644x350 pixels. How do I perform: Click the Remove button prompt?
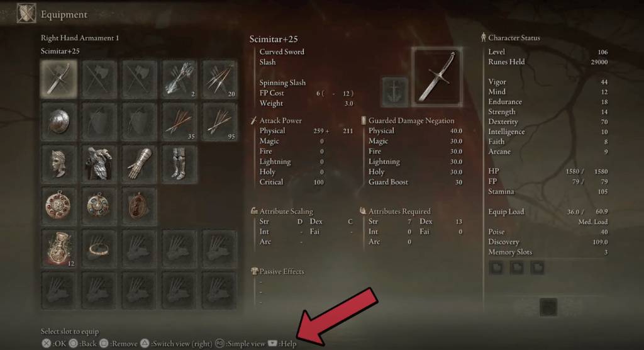click(x=119, y=344)
